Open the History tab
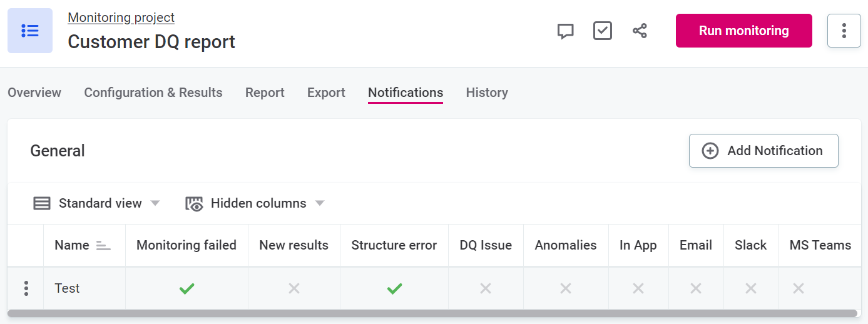The height and width of the screenshot is (324, 868). 487,93
